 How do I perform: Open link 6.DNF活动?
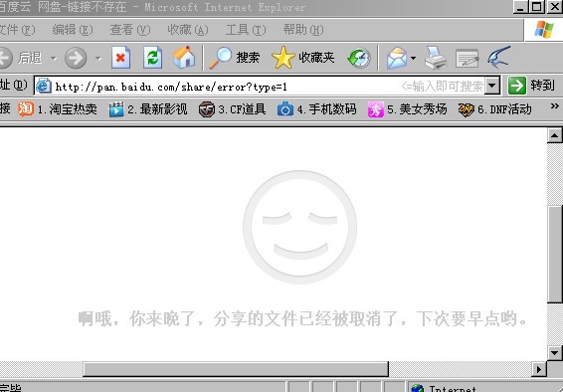494,109
